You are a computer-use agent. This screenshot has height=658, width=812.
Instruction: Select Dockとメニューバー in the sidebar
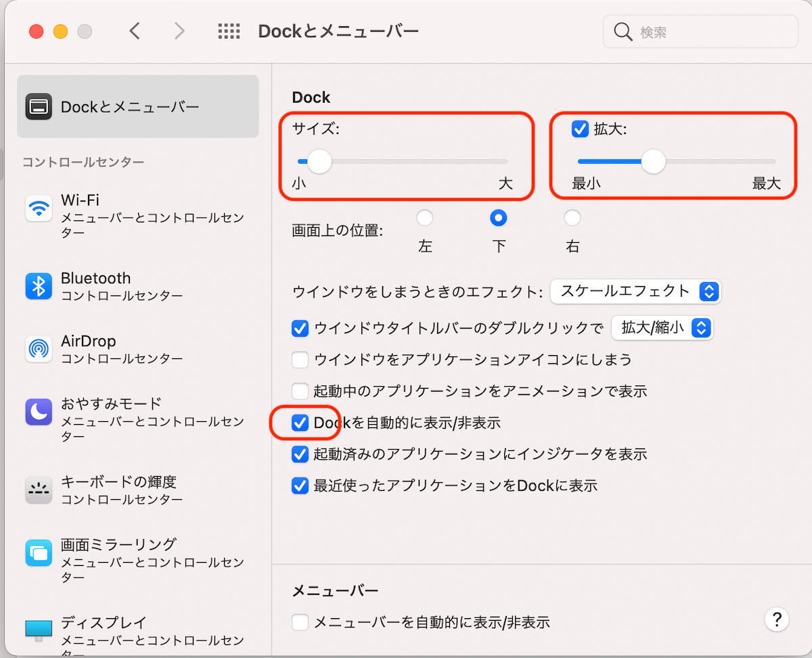[138, 107]
